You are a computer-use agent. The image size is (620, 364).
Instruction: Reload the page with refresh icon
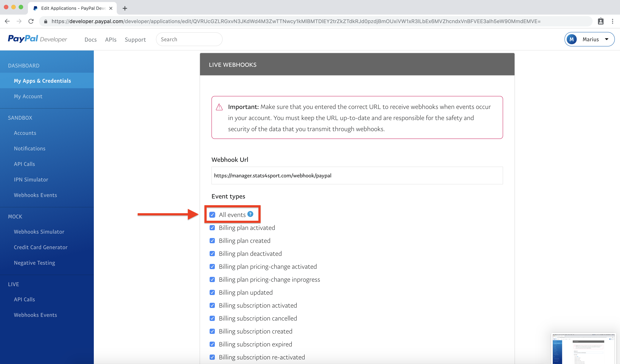[31, 21]
